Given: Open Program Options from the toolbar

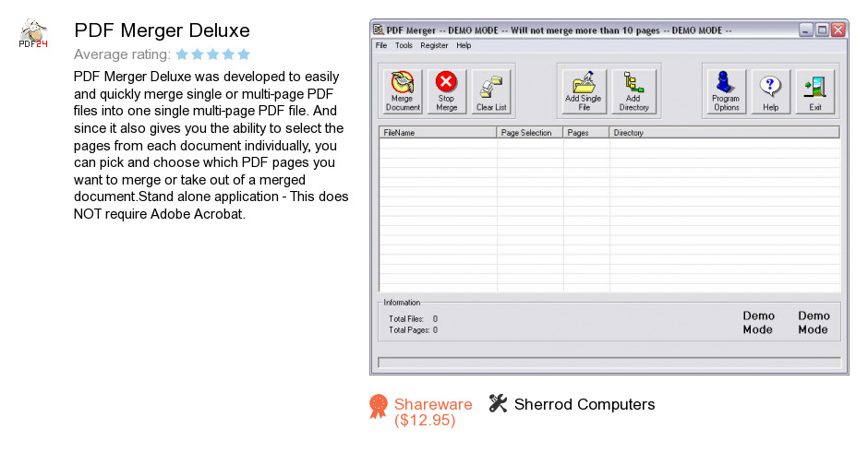Looking at the screenshot, I should point(726,91).
